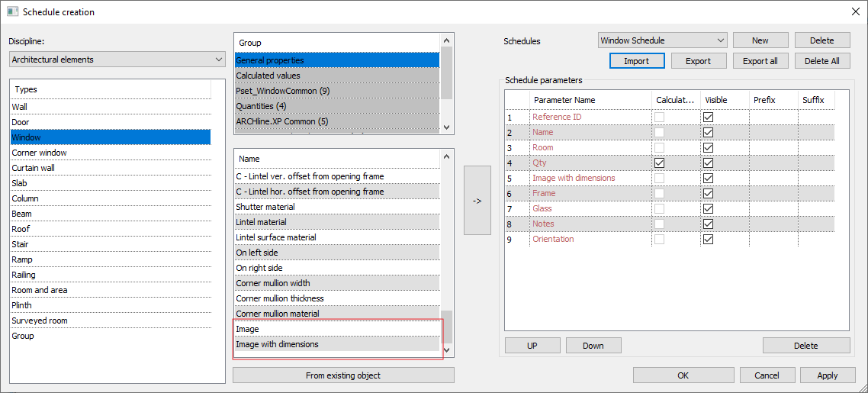Screen dimensions: 868x393
Task: Click New to create a schedule
Action: 760,40
